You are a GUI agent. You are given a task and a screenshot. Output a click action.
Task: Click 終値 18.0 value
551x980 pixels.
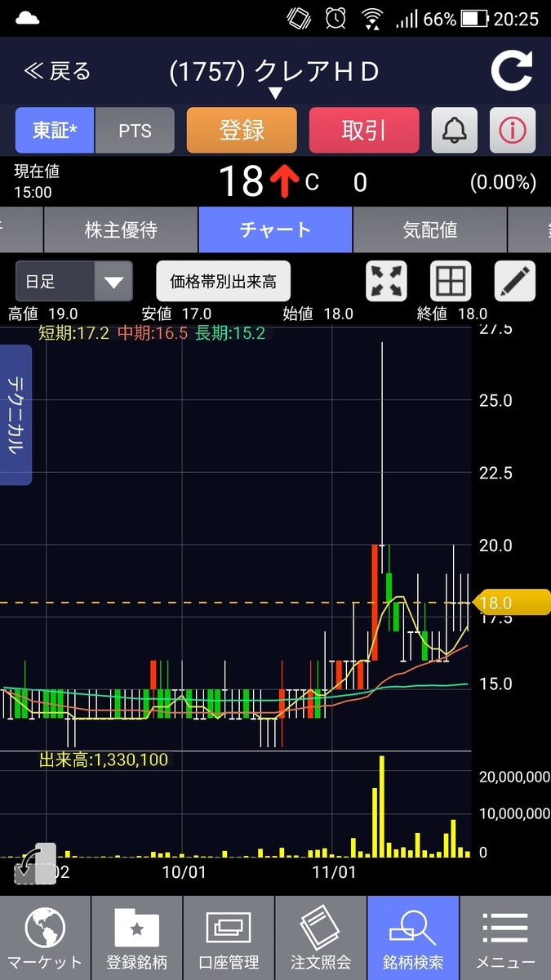tap(451, 314)
